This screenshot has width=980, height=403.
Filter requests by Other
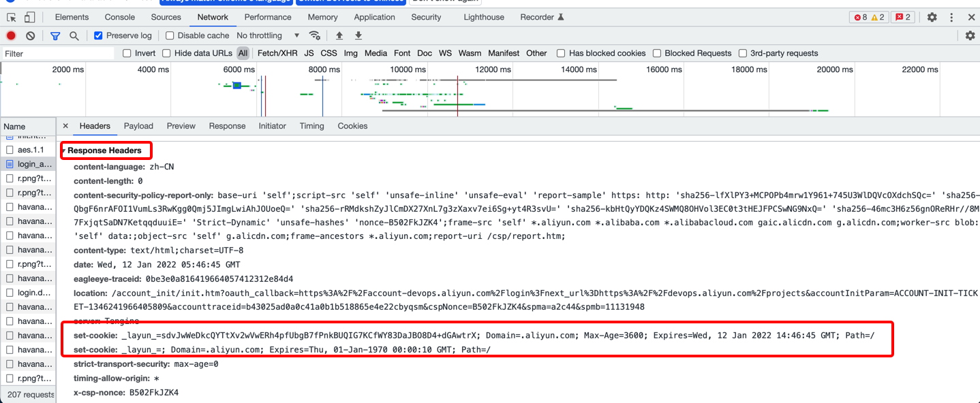pos(536,53)
